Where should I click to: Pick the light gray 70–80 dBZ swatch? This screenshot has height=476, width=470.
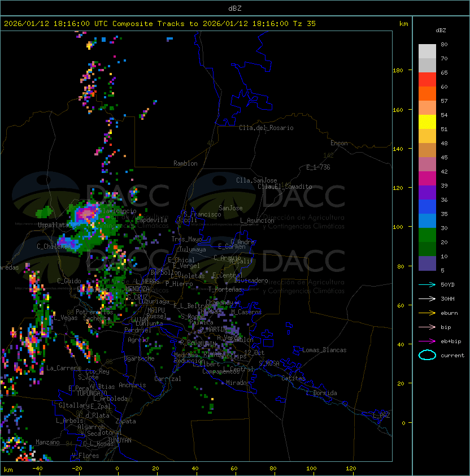(x=427, y=51)
